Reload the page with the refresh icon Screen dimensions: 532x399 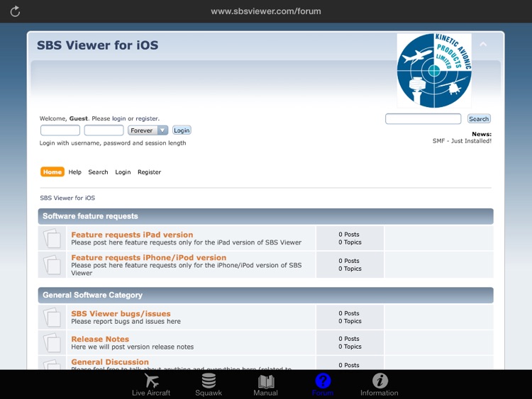pyautogui.click(x=15, y=11)
